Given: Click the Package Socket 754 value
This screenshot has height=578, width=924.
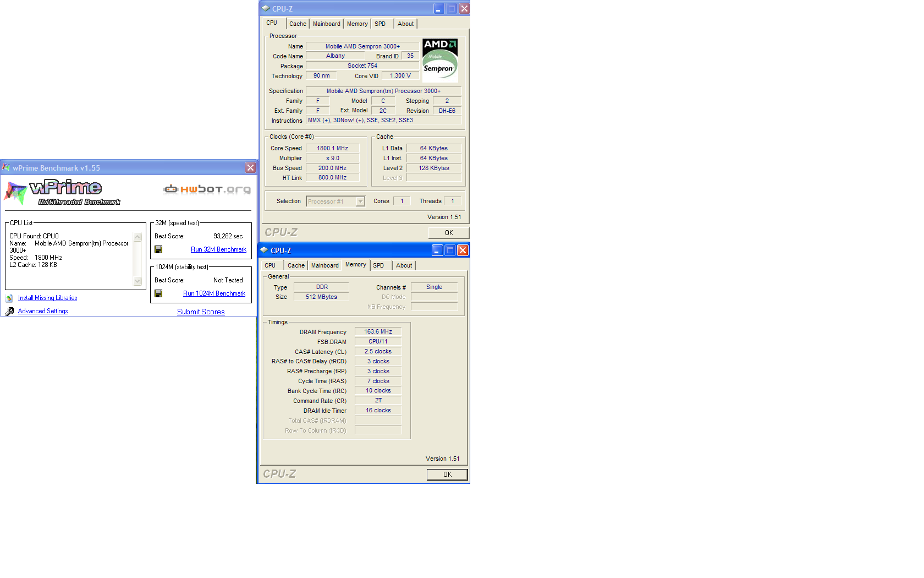Looking at the screenshot, I should pos(362,66).
